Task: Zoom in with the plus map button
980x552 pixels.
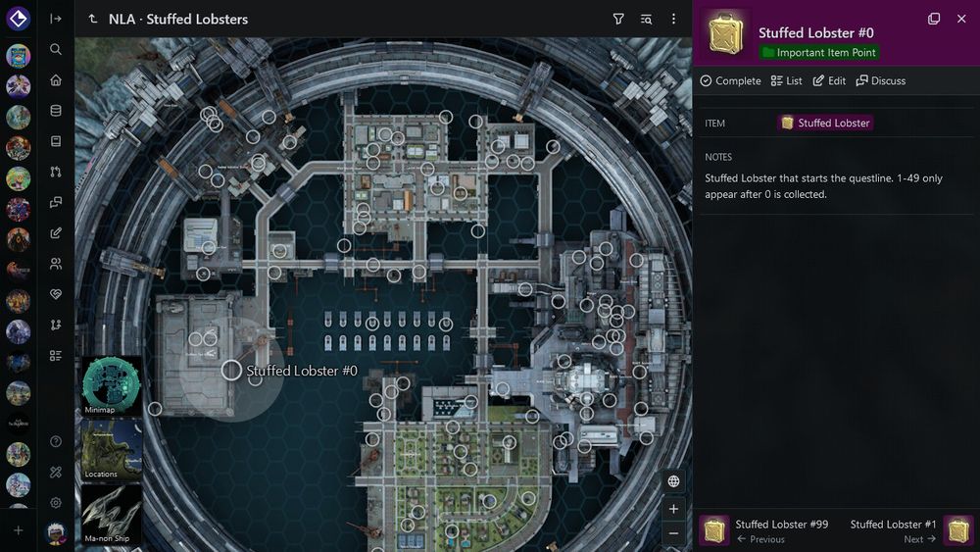Action: (673, 509)
